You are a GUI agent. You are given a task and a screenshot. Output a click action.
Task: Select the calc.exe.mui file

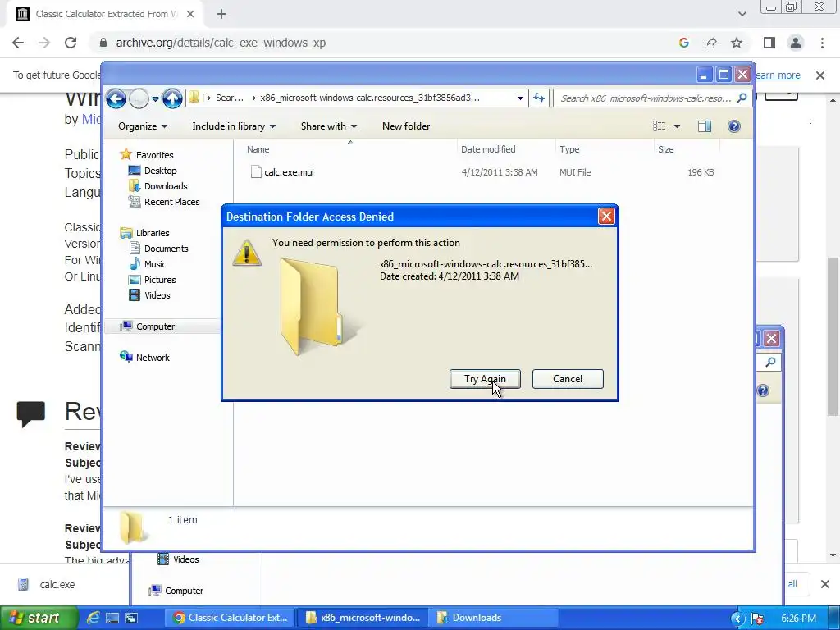coord(289,172)
